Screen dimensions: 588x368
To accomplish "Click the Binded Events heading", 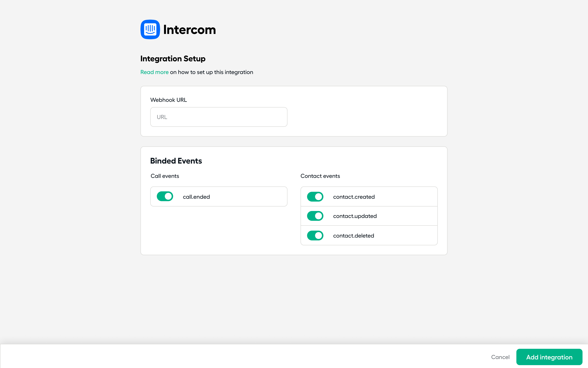I will [x=176, y=161].
